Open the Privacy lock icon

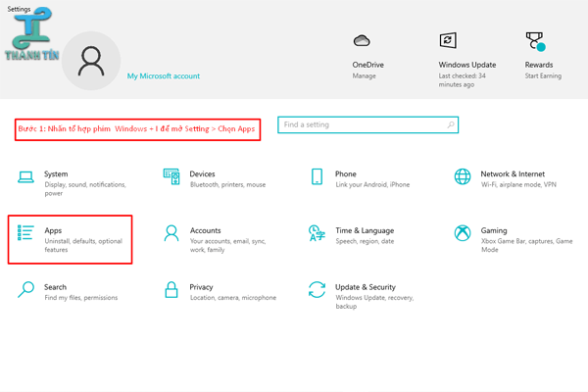tap(171, 289)
